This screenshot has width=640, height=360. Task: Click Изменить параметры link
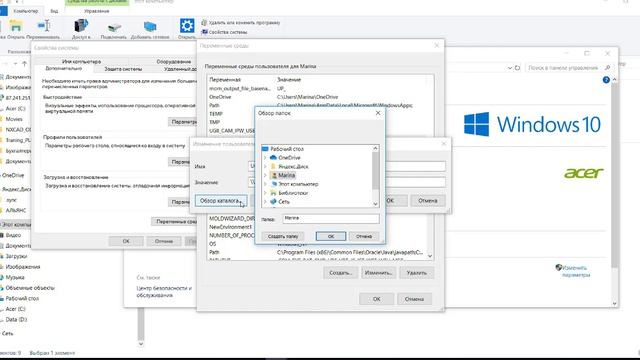pyautogui.click(x=576, y=271)
